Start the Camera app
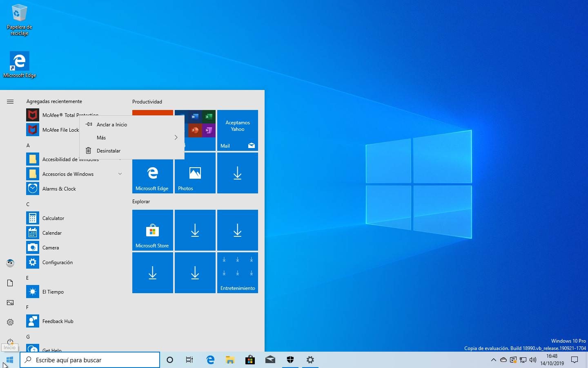 pos(75,247)
